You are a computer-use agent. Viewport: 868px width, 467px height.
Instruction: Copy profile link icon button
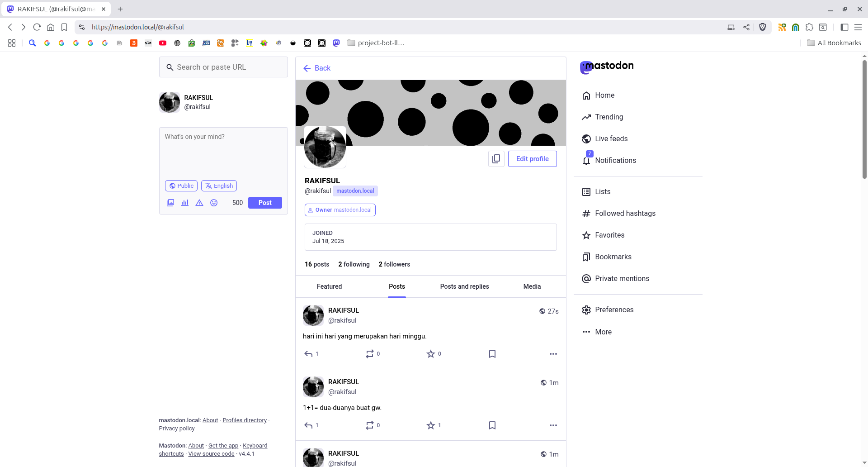coord(496,159)
